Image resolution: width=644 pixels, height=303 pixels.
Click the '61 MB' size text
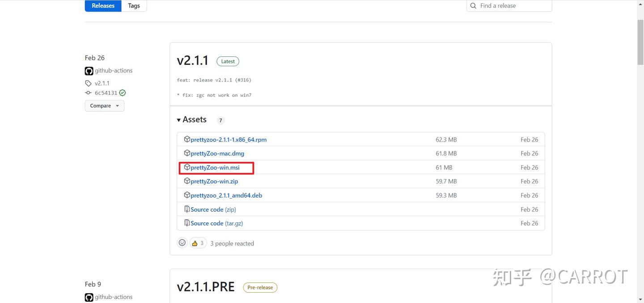click(444, 167)
